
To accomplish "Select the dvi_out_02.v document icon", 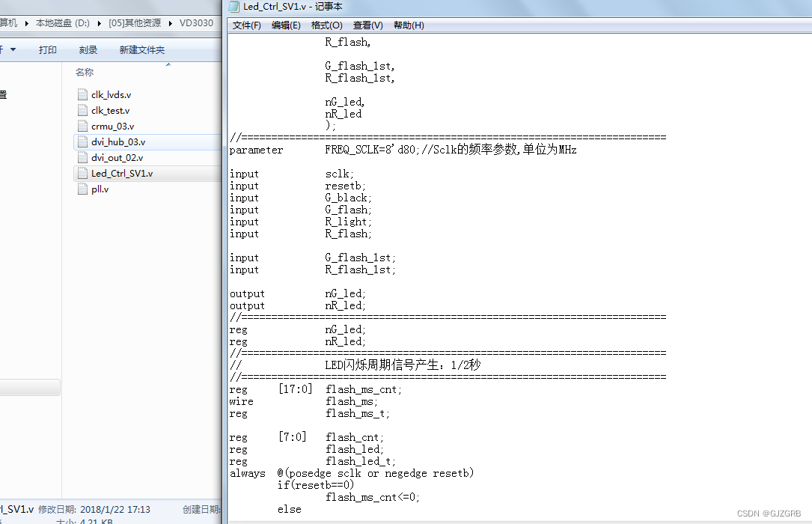I will pyautogui.click(x=82, y=157).
